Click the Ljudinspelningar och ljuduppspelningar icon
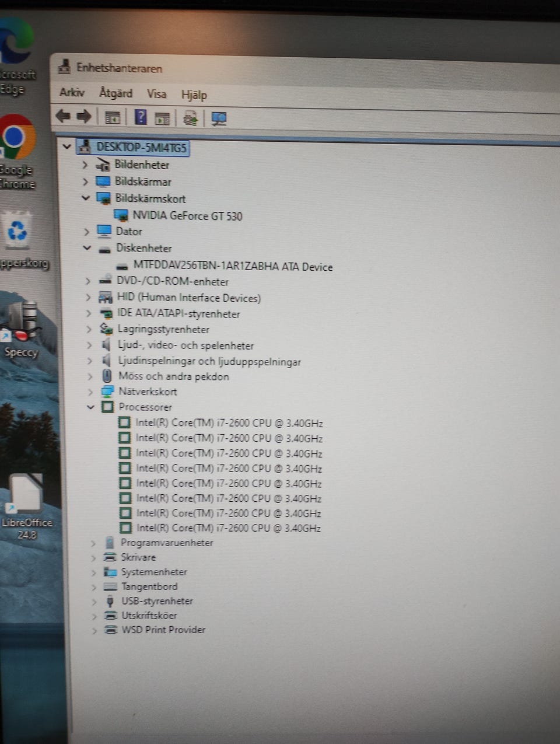The width and height of the screenshot is (560, 744). pos(106,361)
